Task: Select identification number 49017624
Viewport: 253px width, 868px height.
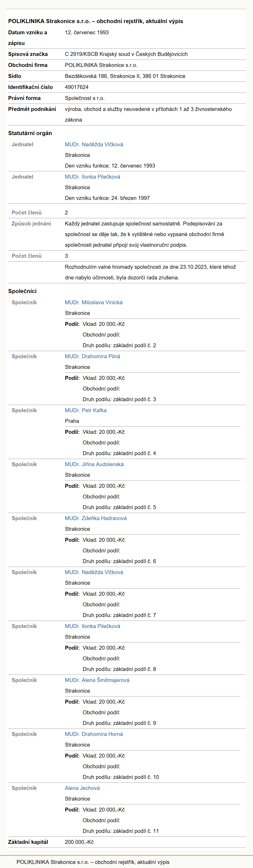Action: click(77, 87)
